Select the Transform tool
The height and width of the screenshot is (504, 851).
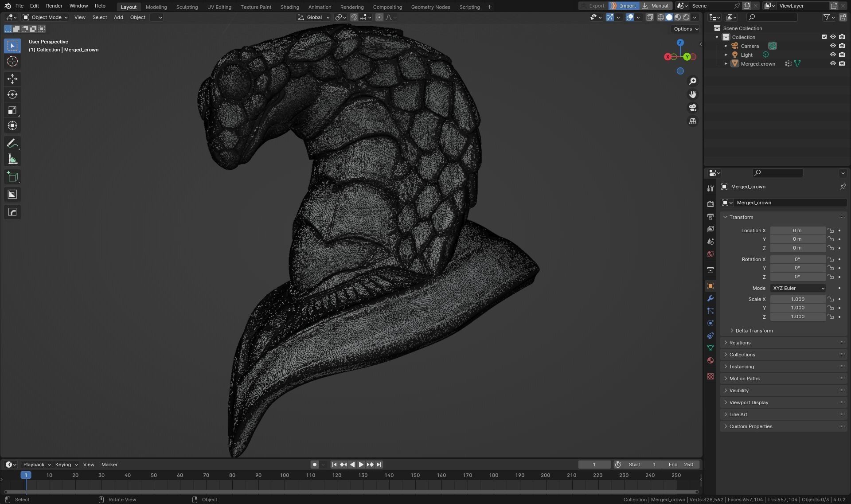click(x=12, y=125)
